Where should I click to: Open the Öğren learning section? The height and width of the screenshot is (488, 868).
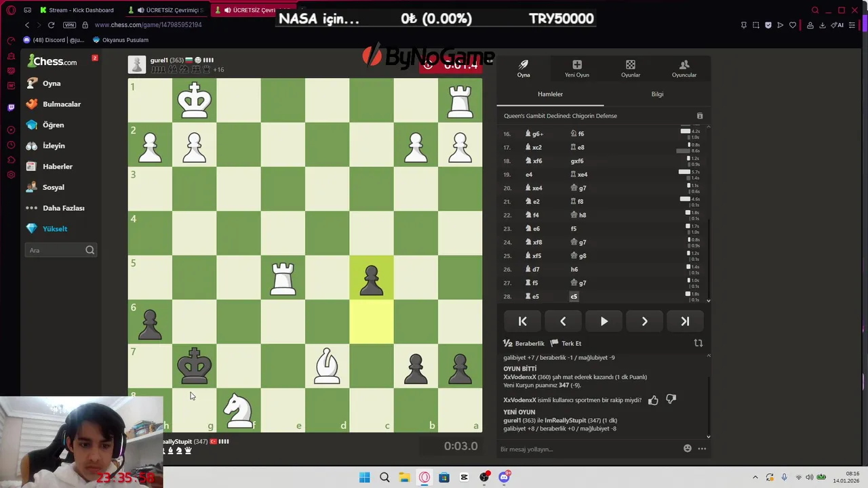pos(45,125)
